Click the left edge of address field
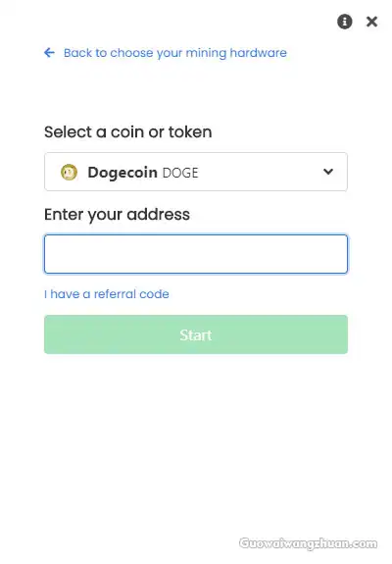Image resolution: width=392 pixels, height=564 pixels. 50,254
